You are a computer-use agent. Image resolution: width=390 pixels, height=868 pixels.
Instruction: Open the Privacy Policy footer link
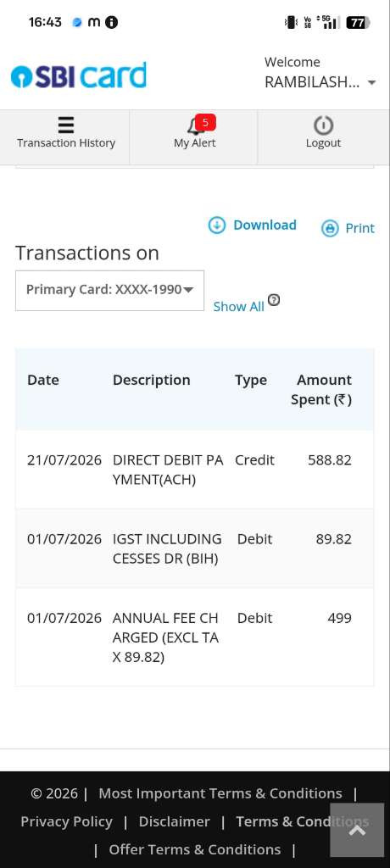[66, 821]
